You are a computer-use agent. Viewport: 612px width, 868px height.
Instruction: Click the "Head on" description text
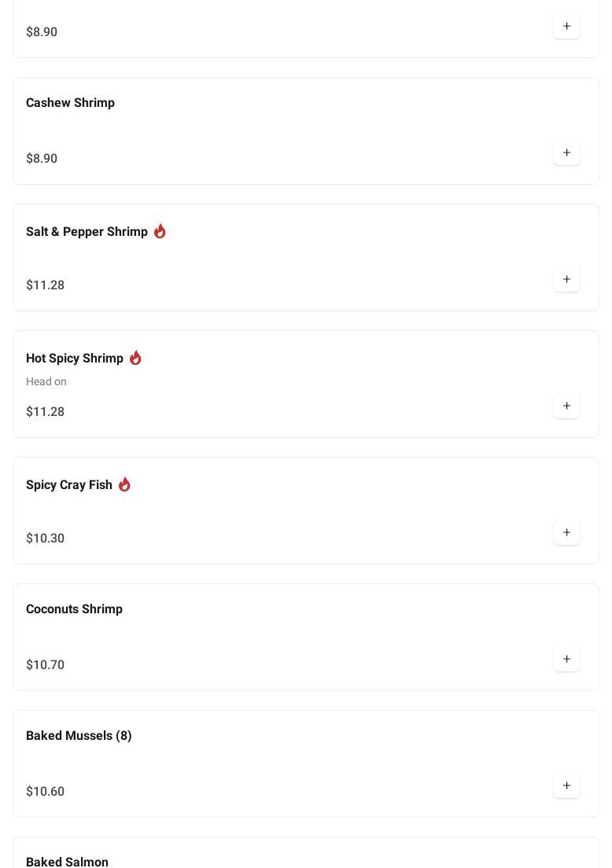pyautogui.click(x=46, y=382)
